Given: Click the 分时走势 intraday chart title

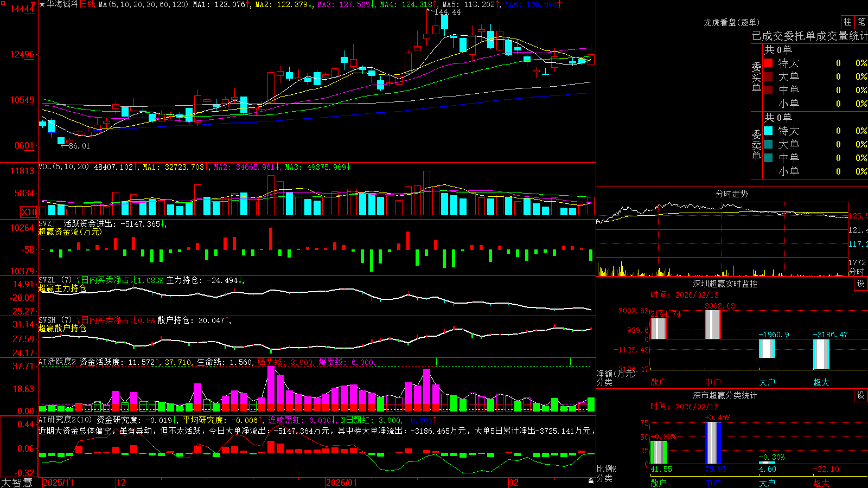Looking at the screenshot, I should click(x=731, y=194).
